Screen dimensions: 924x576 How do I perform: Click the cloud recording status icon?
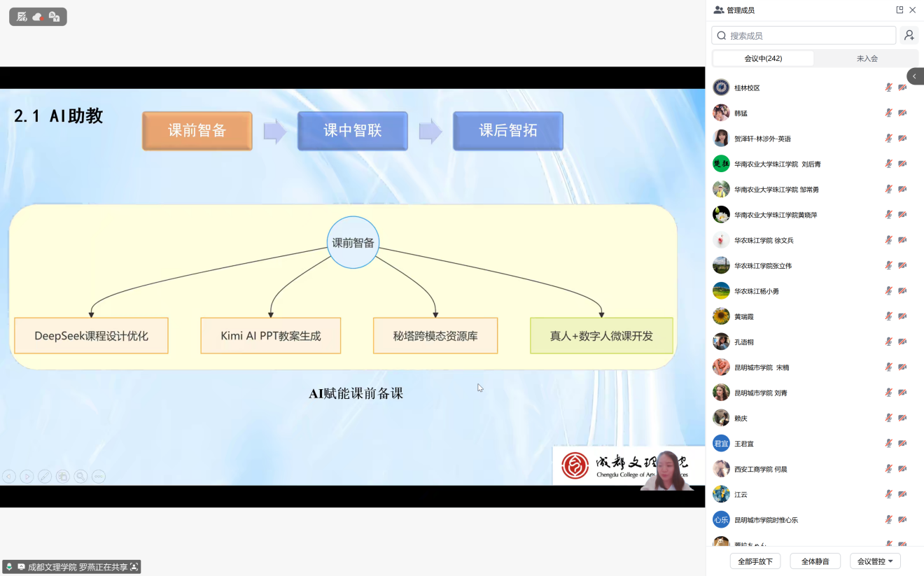coord(38,17)
